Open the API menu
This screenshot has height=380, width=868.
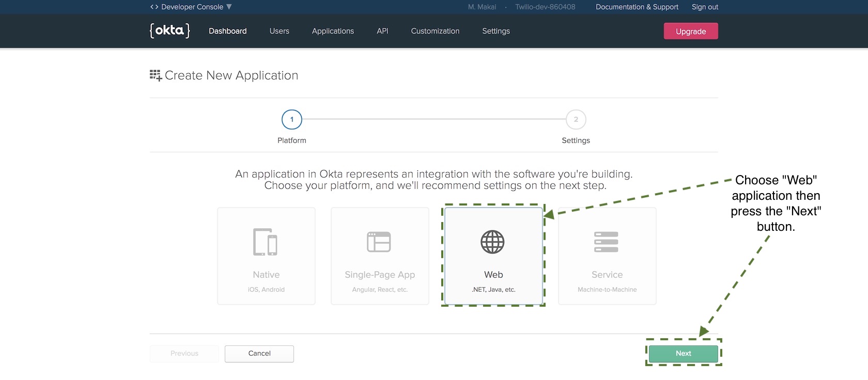click(382, 31)
